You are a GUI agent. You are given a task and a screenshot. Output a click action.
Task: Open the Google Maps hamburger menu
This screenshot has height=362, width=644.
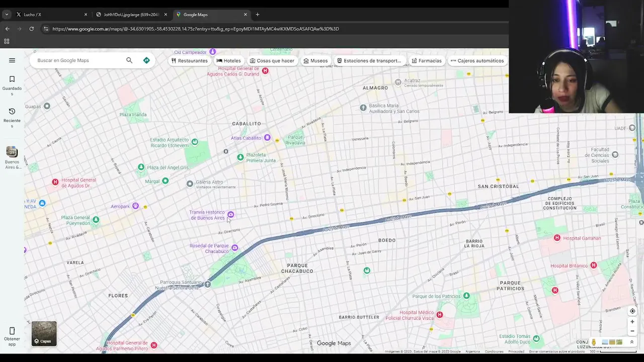(x=12, y=60)
